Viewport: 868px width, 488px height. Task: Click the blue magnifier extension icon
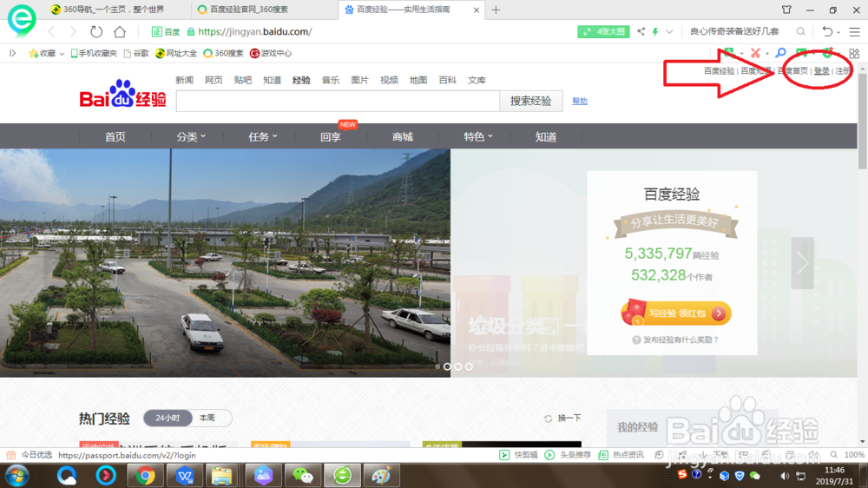point(780,53)
